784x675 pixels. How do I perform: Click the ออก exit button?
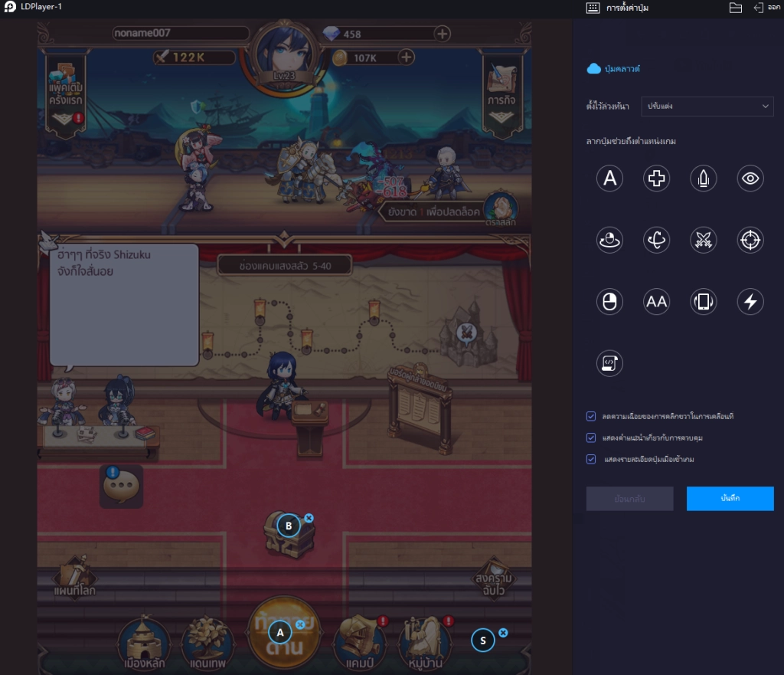pos(766,8)
